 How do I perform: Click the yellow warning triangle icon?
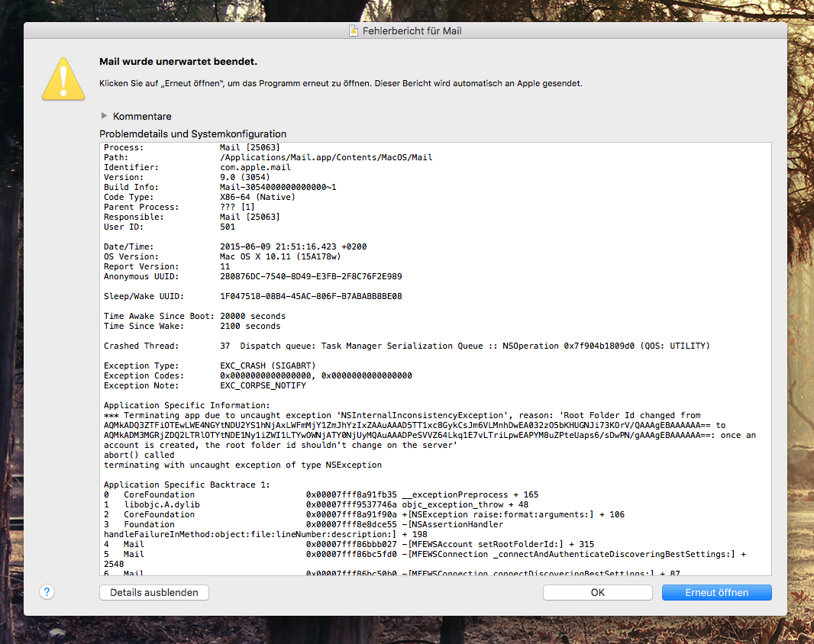[x=63, y=79]
